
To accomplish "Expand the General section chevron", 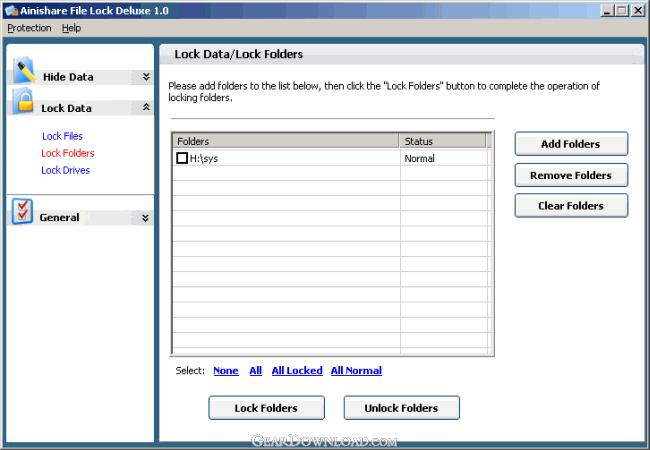I will click(145, 218).
